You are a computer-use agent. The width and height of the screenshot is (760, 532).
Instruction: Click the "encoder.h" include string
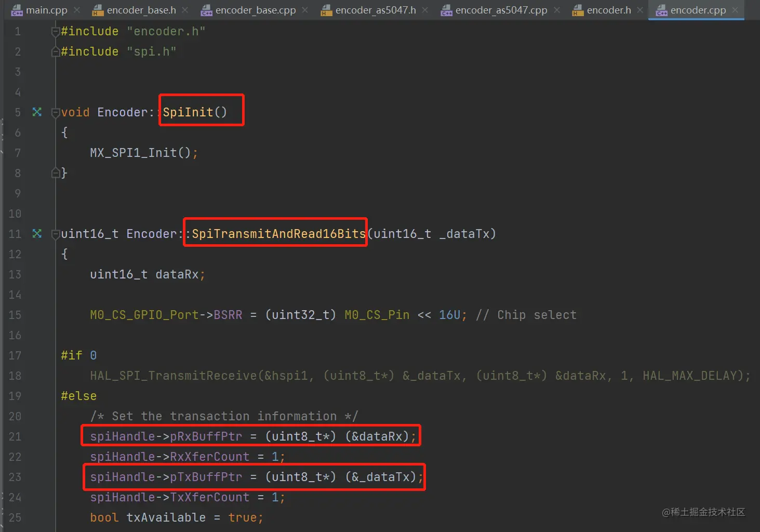(166, 31)
